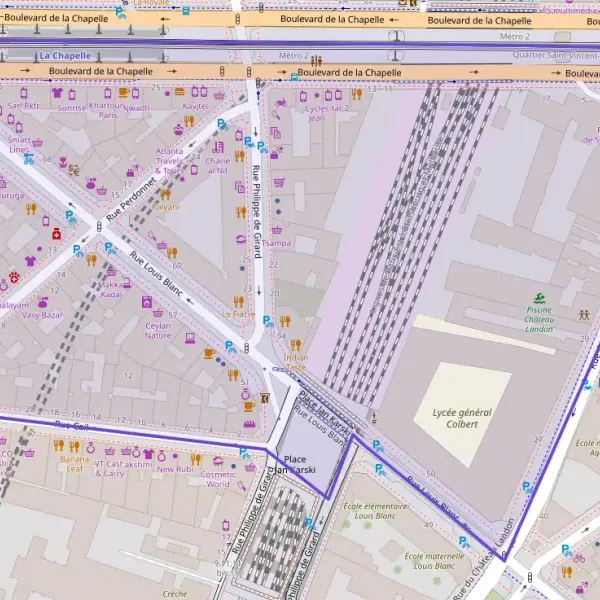The image size is (600, 600).
Task: Click the Rue Philippe de Girard street label
Action: pyautogui.click(x=257, y=211)
